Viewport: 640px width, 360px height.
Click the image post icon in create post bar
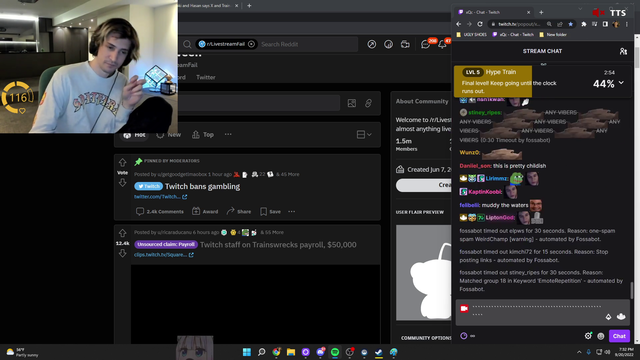(351, 103)
